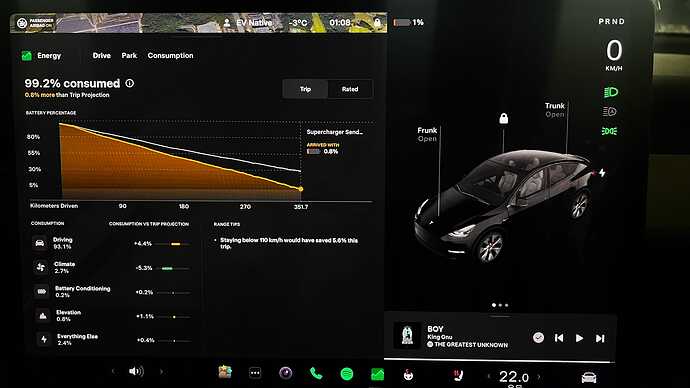Screen dimensions: 690x388
Task: Tap the Supercharger destination label
Action: coord(334,132)
